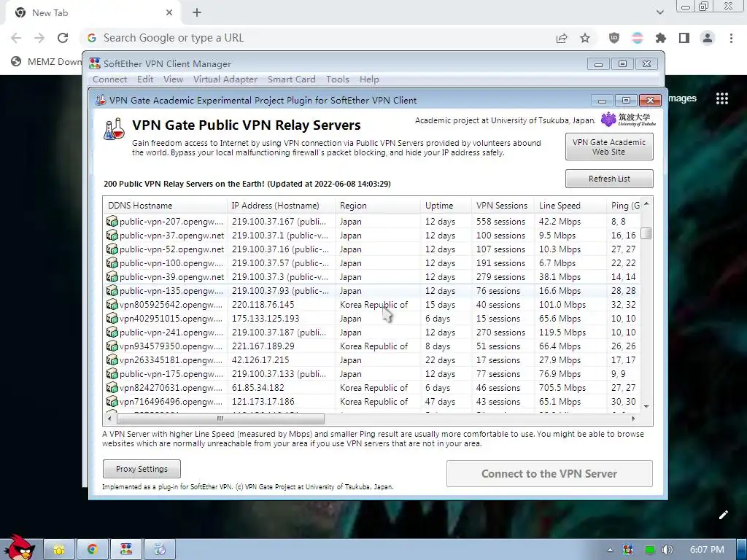Open SoftEther VPN Client taskbar item
The height and width of the screenshot is (560, 747).
[x=126, y=550]
